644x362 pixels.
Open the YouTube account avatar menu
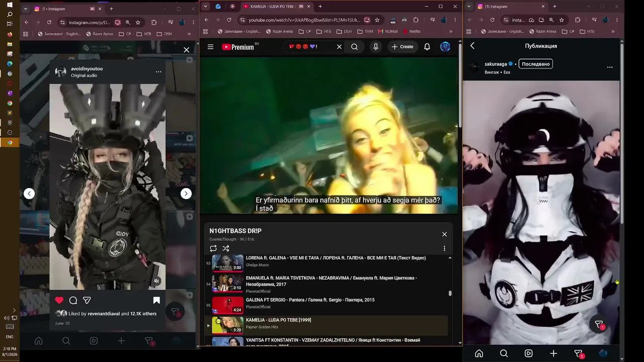click(x=445, y=47)
